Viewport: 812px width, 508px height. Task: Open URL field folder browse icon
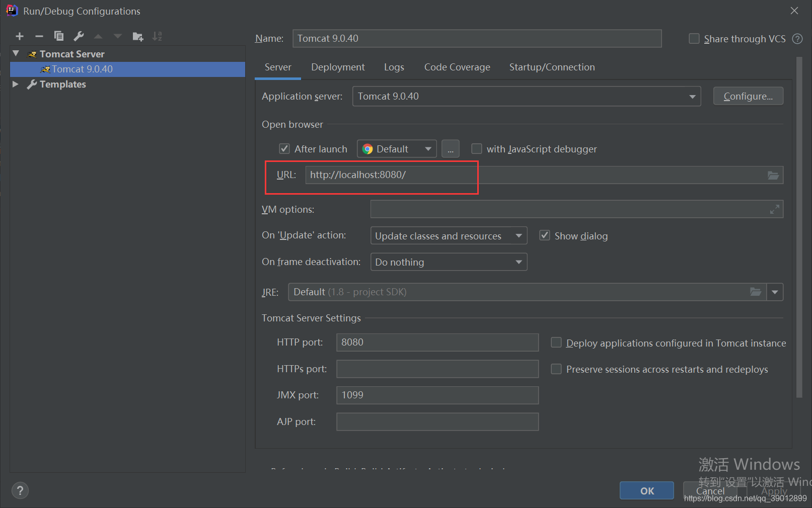pyautogui.click(x=773, y=175)
